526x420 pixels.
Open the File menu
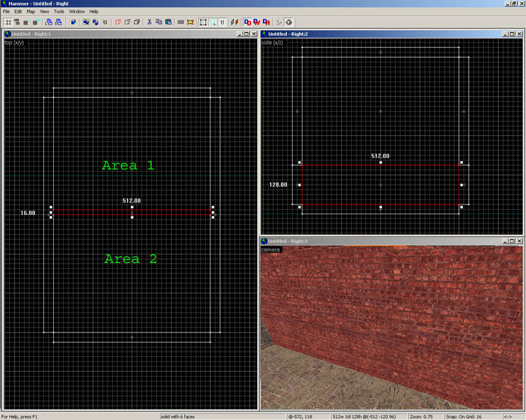pyautogui.click(x=7, y=12)
